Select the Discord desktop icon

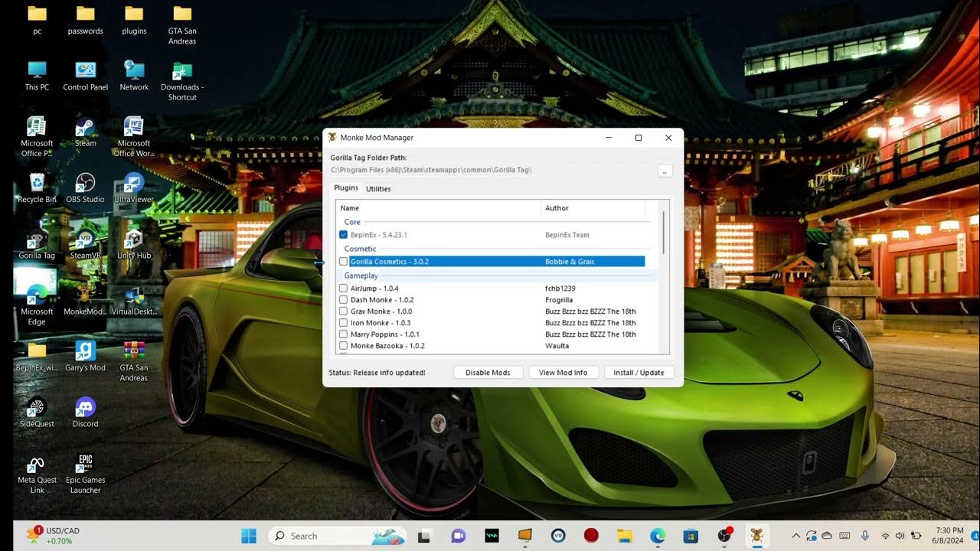(85, 412)
